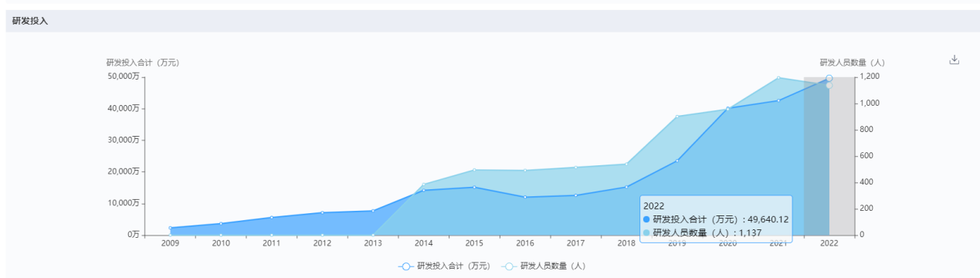Image resolution: width=980 pixels, height=278 pixels.
Task: Click the 2009 starting point of 研发投入合计
Action: [x=170, y=228]
